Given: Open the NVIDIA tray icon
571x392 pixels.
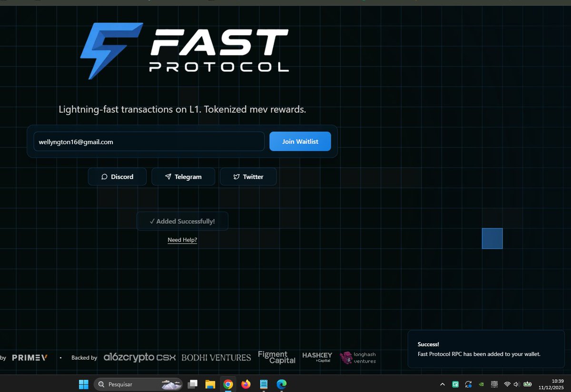Looking at the screenshot, I should [481, 384].
